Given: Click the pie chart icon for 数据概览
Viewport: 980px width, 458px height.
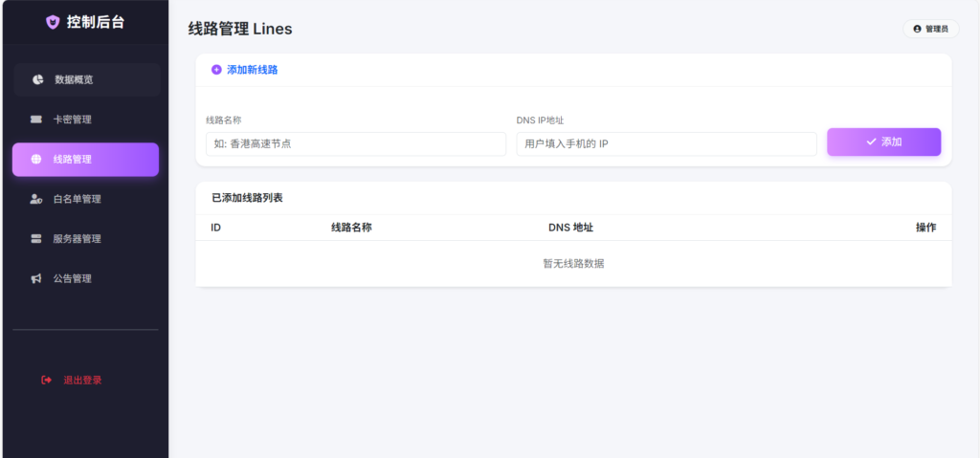Looking at the screenshot, I should coord(37,79).
